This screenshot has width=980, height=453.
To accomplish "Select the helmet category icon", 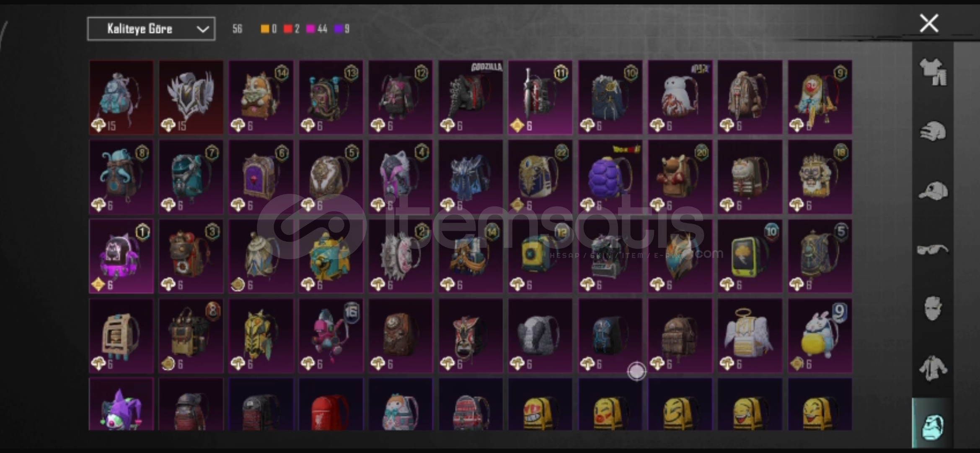I will pyautogui.click(x=933, y=131).
